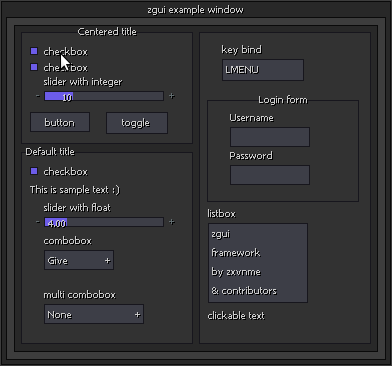
Task: Click the float slider bar showing 4.00
Action: [104, 222]
